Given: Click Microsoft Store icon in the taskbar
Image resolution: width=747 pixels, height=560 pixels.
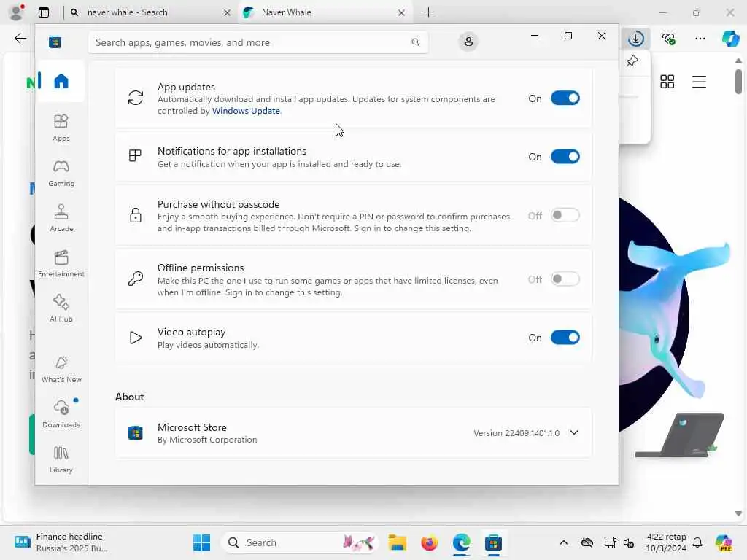Looking at the screenshot, I should tap(493, 542).
